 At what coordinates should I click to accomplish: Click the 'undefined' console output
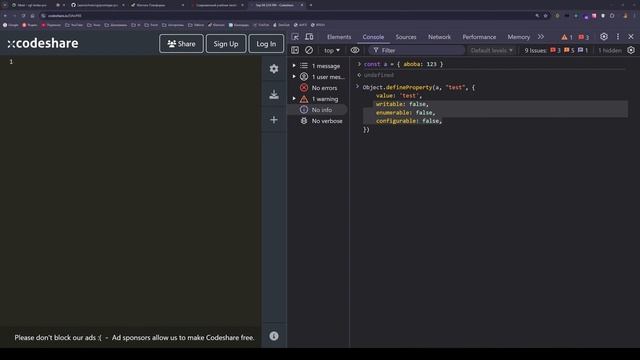[378, 75]
